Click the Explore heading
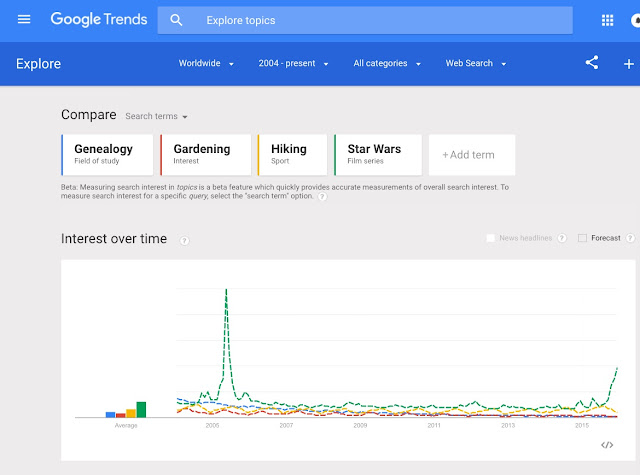The width and height of the screenshot is (640, 475). click(x=38, y=64)
